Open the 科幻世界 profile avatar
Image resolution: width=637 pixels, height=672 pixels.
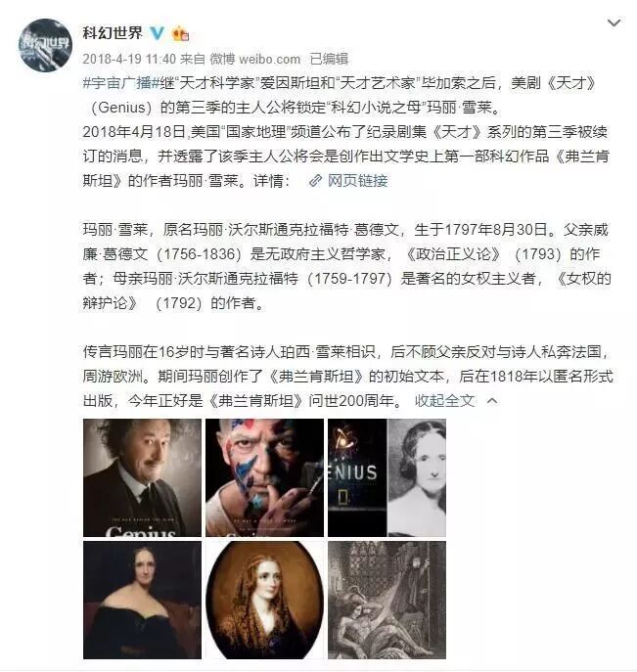[x=45, y=45]
